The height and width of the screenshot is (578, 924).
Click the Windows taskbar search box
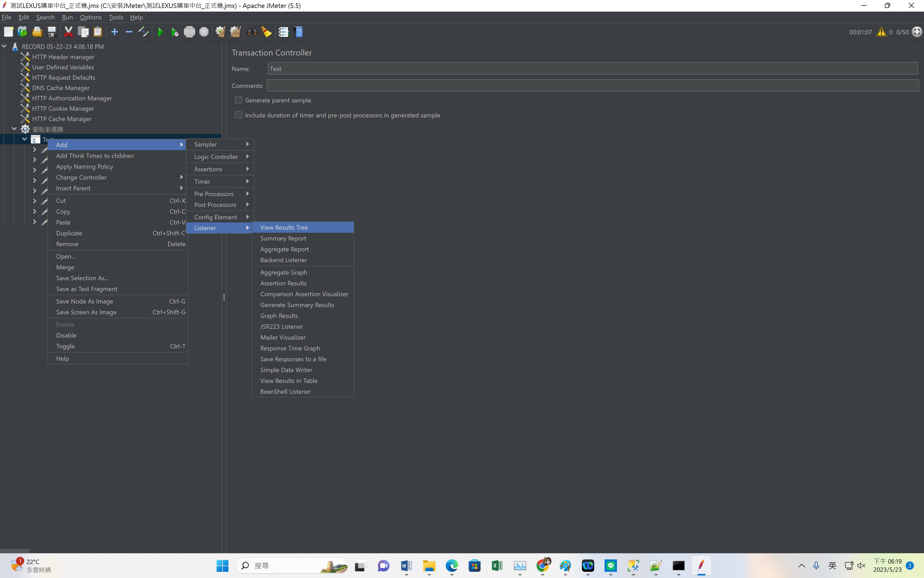292,566
